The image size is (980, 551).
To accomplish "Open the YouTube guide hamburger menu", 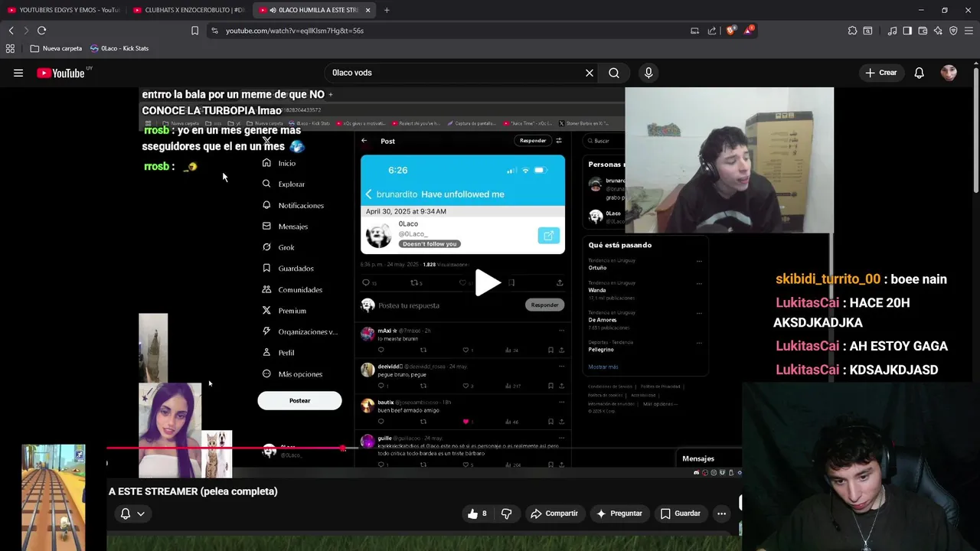I will click(18, 73).
